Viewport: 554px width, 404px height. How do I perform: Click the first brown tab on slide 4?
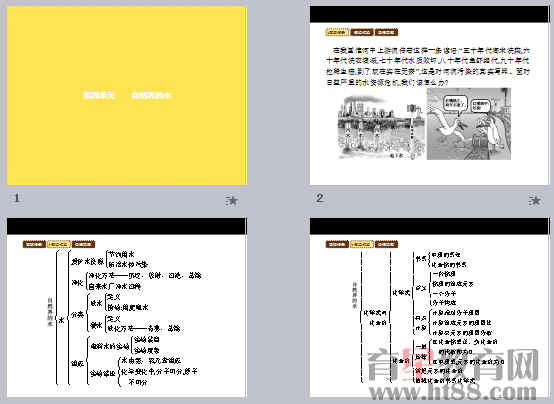pyautogui.click(x=337, y=244)
